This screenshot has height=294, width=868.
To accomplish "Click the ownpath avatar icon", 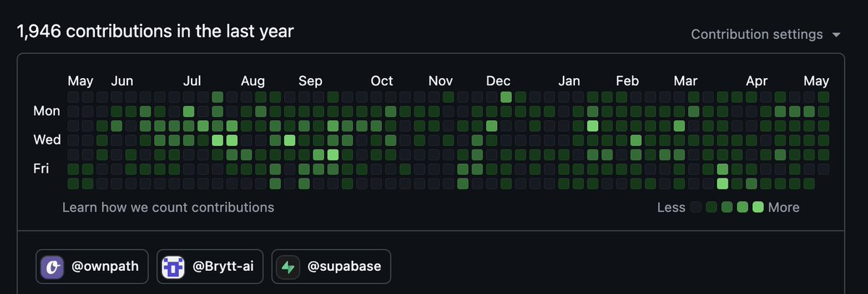I will (x=54, y=267).
